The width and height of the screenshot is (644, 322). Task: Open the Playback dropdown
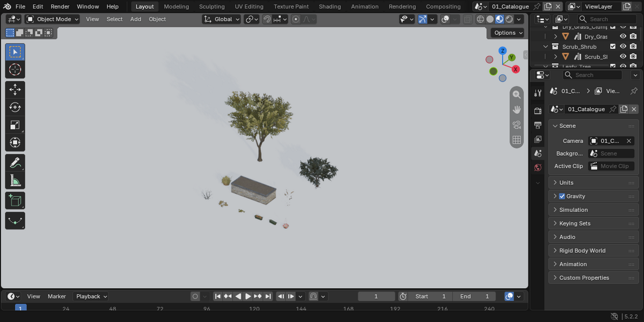(x=91, y=296)
